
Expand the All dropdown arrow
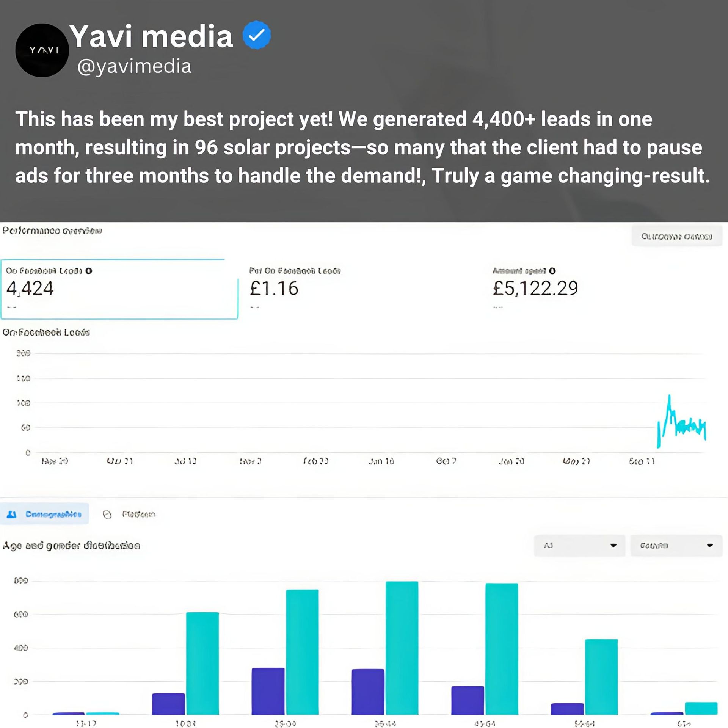coord(613,545)
